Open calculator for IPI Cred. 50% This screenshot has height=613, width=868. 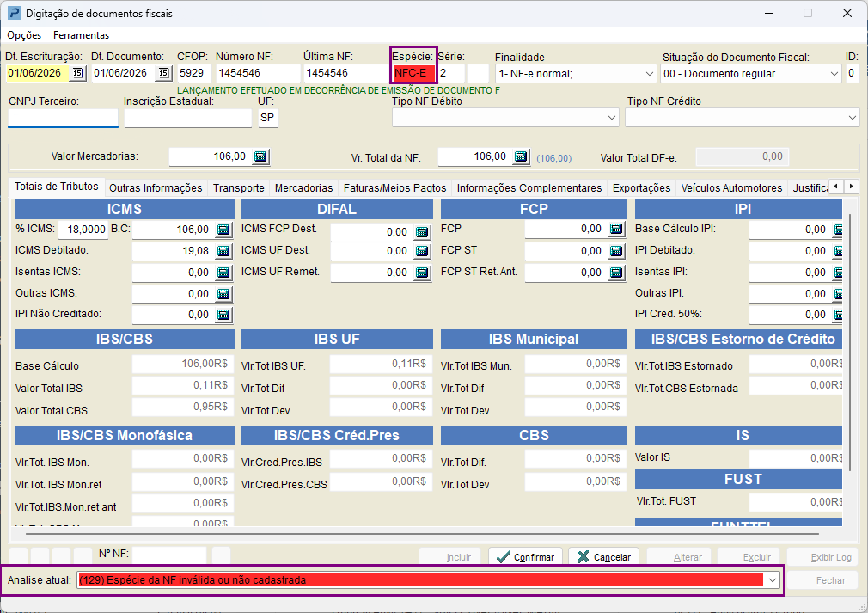pos(838,315)
